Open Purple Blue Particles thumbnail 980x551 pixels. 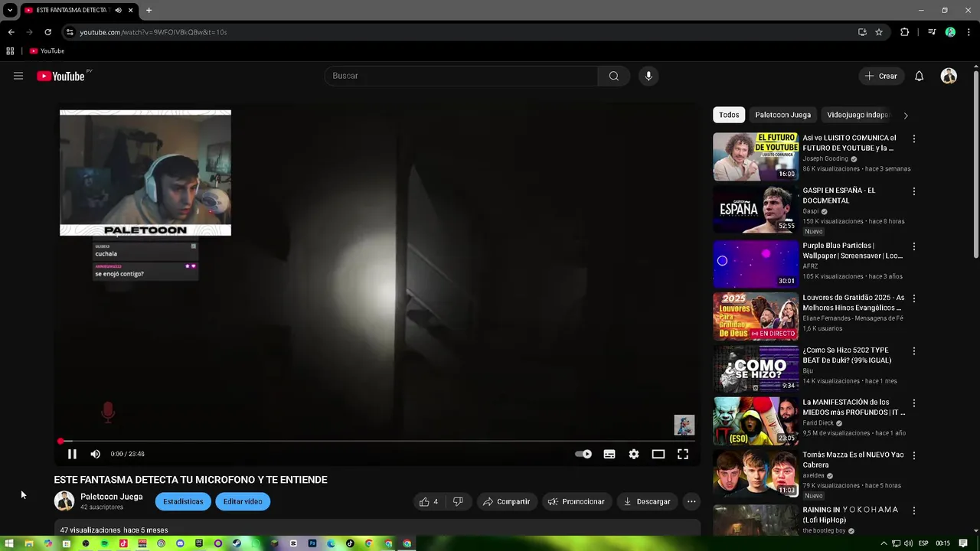click(x=756, y=264)
